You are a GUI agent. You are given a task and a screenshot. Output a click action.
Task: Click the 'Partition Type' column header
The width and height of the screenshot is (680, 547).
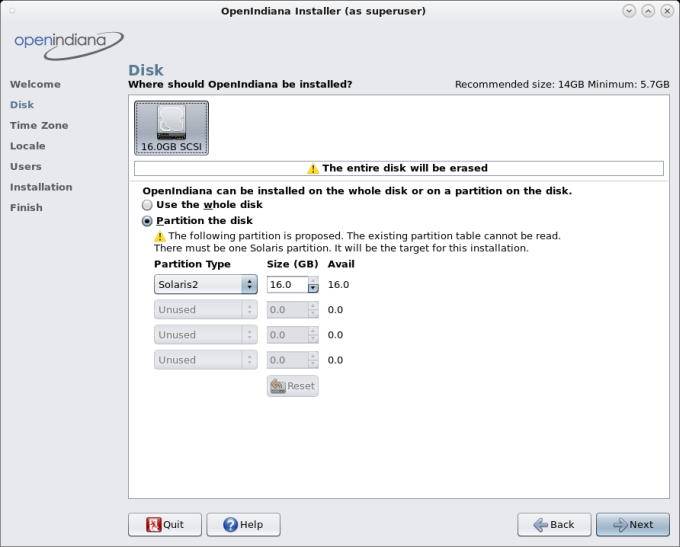192,264
